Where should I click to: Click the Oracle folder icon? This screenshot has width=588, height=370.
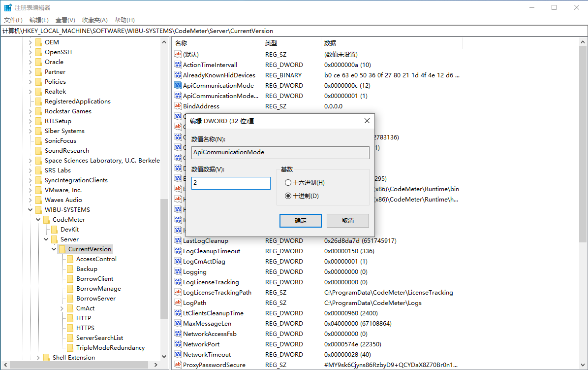tap(38, 62)
